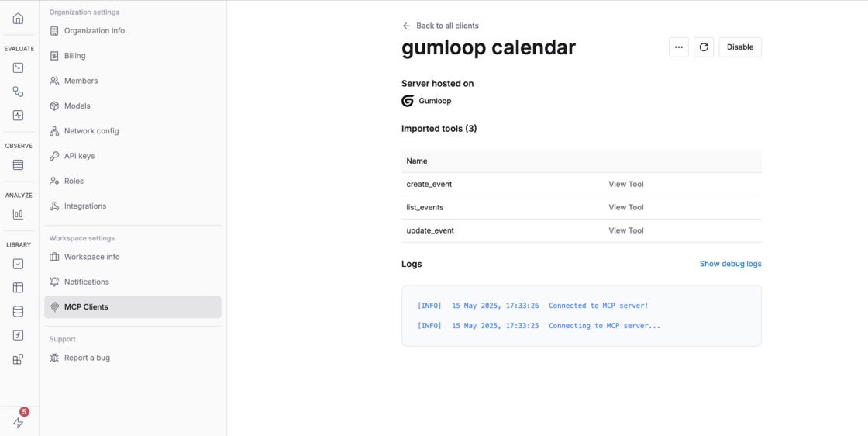This screenshot has height=436, width=868.
Task: Disable the gumloop calendar client
Action: pyautogui.click(x=740, y=47)
